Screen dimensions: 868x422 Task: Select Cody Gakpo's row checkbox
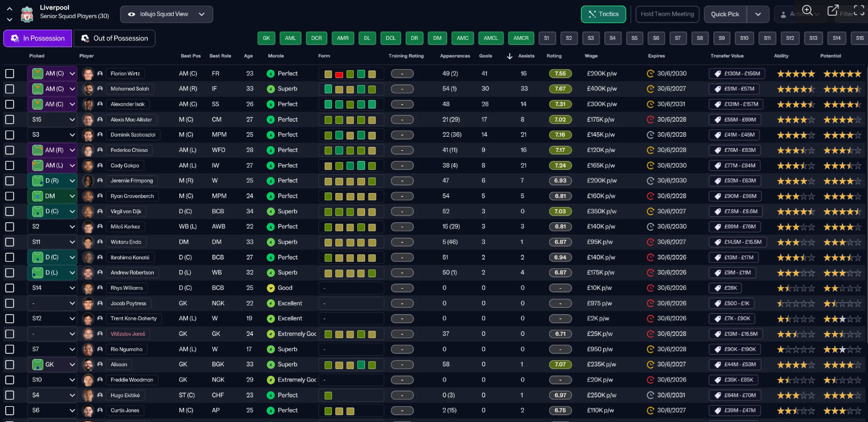tap(10, 165)
